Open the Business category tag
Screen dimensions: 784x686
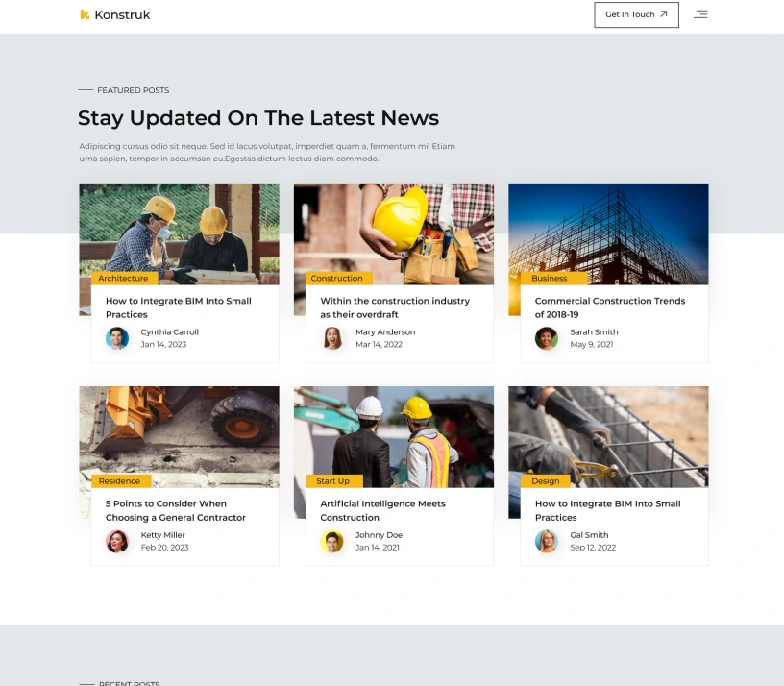pos(553,278)
